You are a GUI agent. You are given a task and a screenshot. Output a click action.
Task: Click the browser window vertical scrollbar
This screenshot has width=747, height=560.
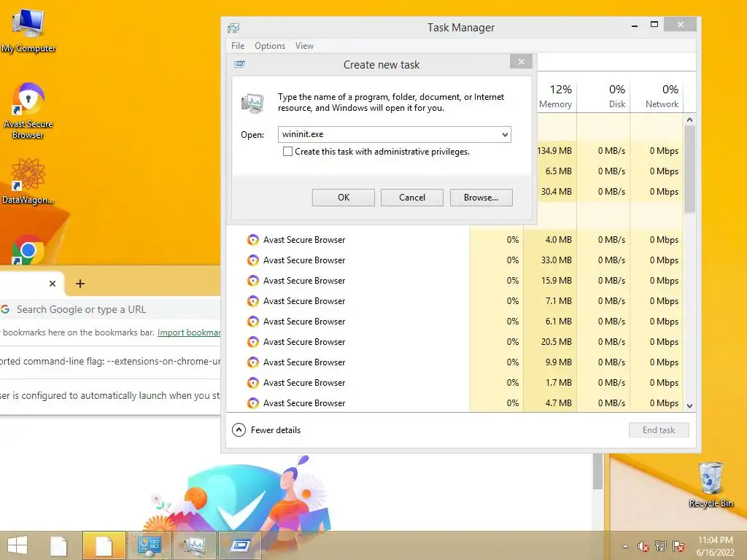(598, 472)
